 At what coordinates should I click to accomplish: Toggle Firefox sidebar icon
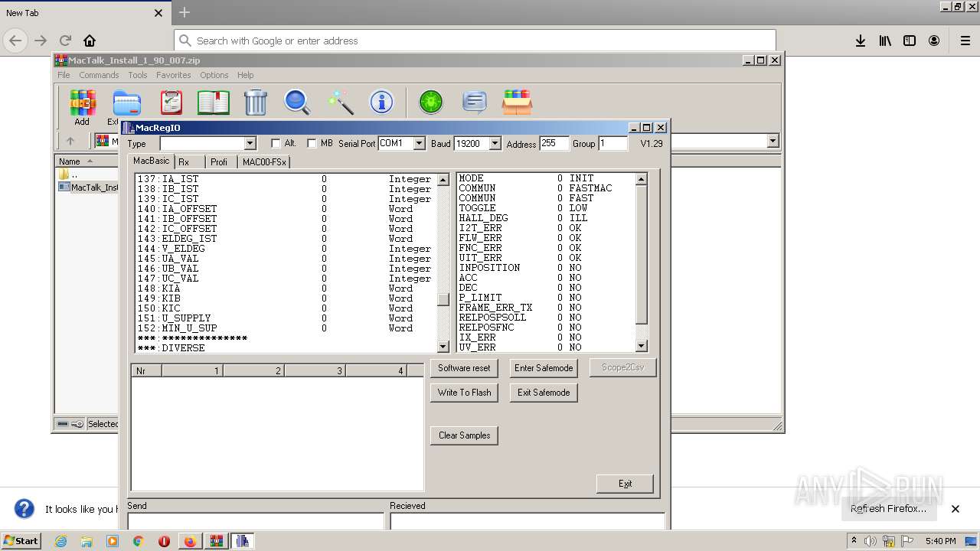(x=910, y=41)
